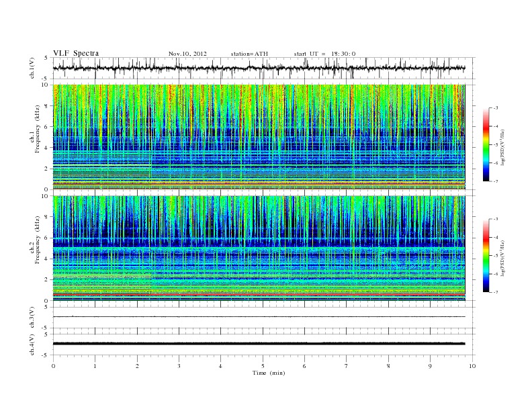Click tick label "0" on the Time axis
Screen dimensions: 532x411
click(x=53, y=366)
